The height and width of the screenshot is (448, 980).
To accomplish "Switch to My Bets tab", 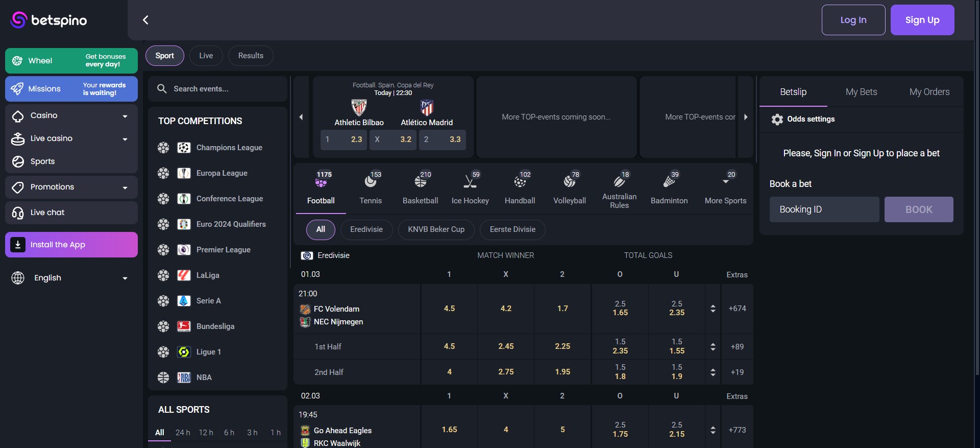I will [862, 92].
